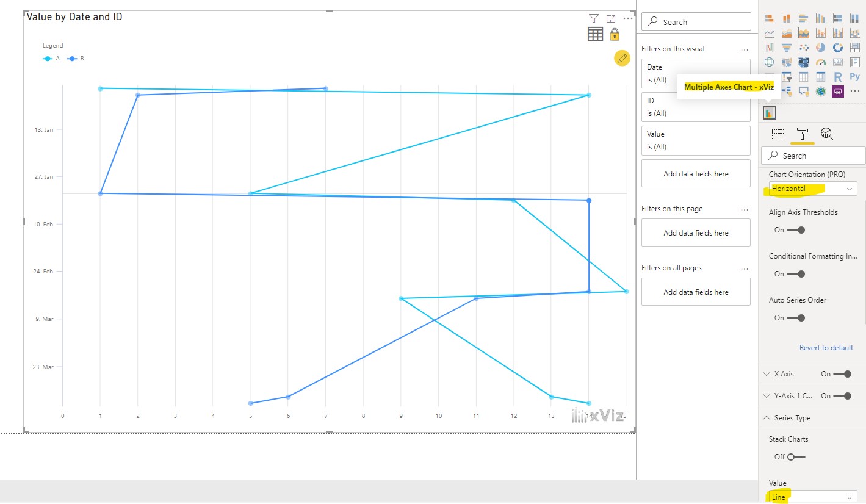Toggle the Y-Axis 1 switch
Screen dimensions: 866x504
coord(842,396)
